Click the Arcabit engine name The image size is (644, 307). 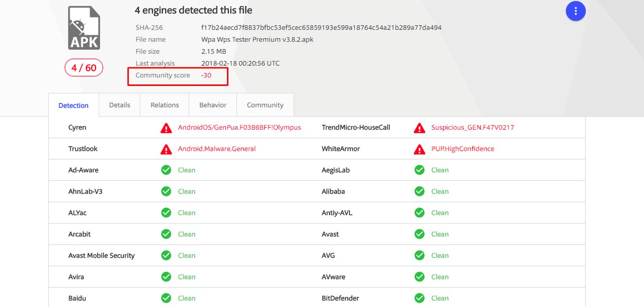pos(79,234)
